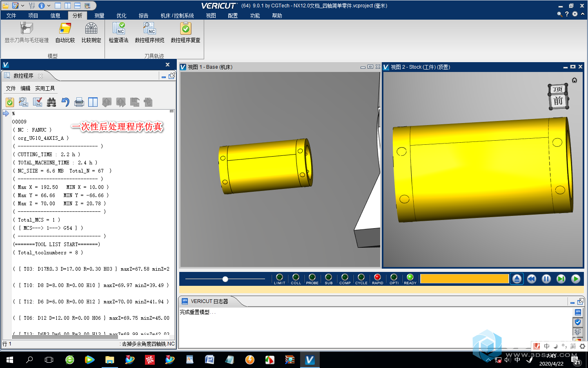
Task: Open the 实用工具 menu in NC program panel
Action: click(x=45, y=88)
